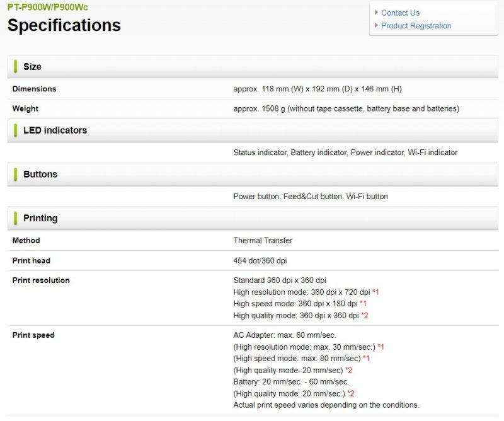504x421 pixels.
Task: Select the Power button, Feed&Cut button text
Action: (x=311, y=197)
